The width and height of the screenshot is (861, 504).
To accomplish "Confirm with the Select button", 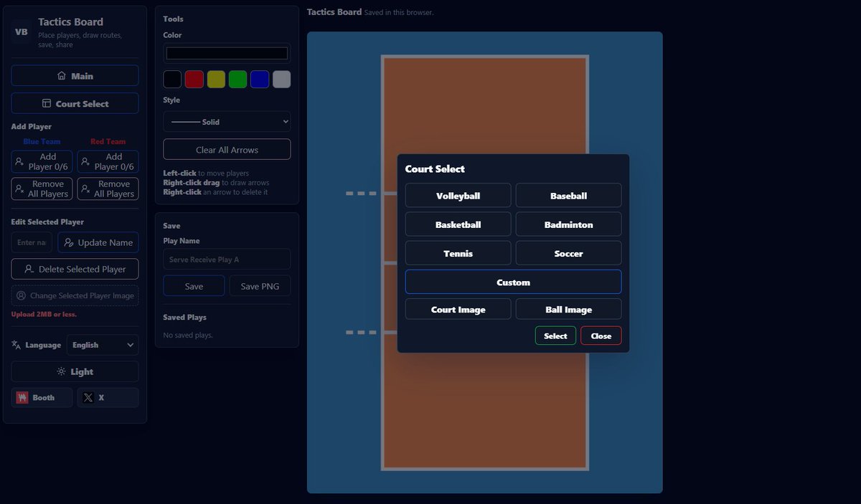I will coord(555,336).
